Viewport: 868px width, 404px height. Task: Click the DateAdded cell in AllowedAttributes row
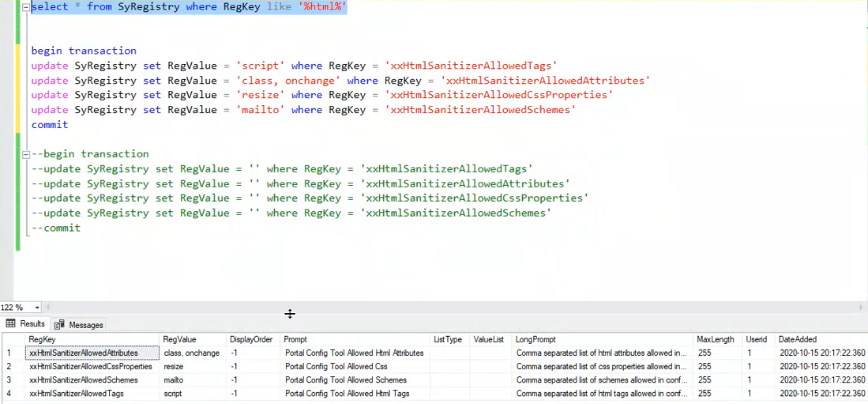point(821,353)
